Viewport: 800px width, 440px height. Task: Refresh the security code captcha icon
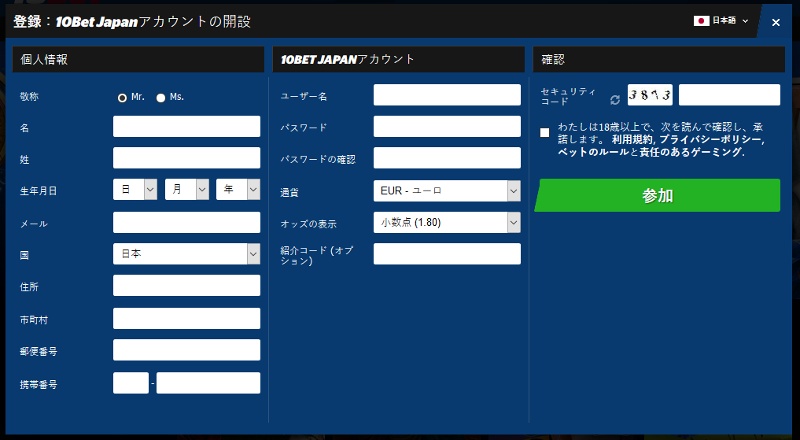[615, 100]
